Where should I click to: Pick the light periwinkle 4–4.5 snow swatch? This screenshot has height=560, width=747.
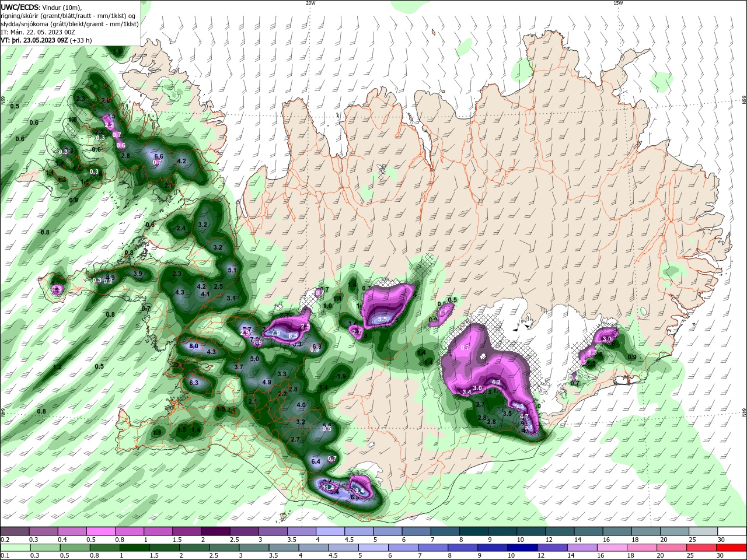click(x=329, y=531)
